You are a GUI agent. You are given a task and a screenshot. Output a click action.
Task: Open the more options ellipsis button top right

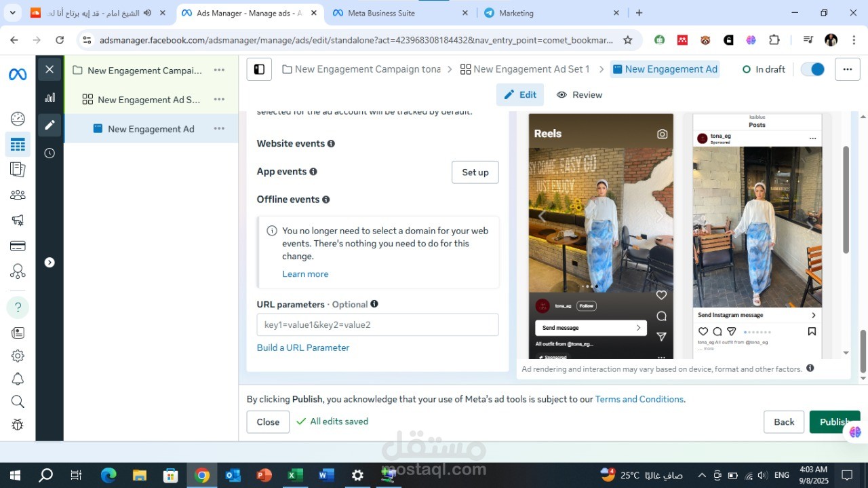847,69
